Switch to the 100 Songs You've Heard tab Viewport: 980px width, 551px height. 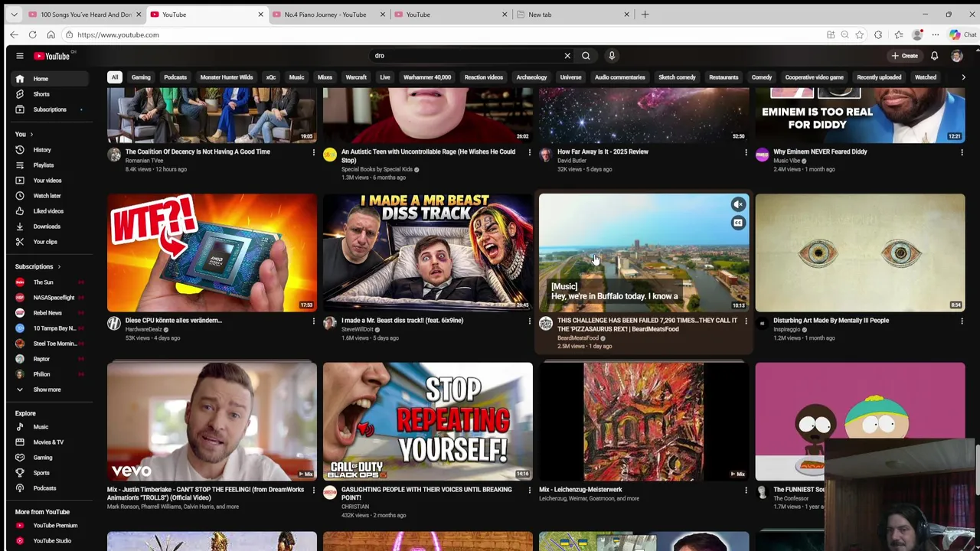84,15
